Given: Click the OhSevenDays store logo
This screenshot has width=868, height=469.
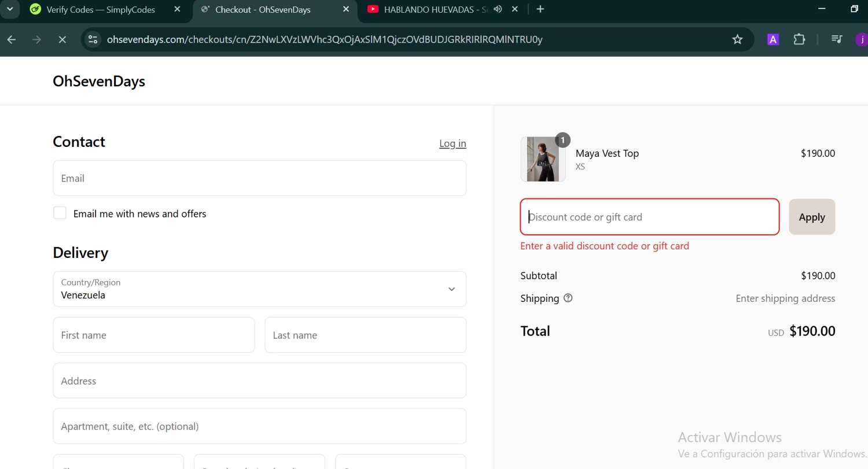Looking at the screenshot, I should pos(99,81).
